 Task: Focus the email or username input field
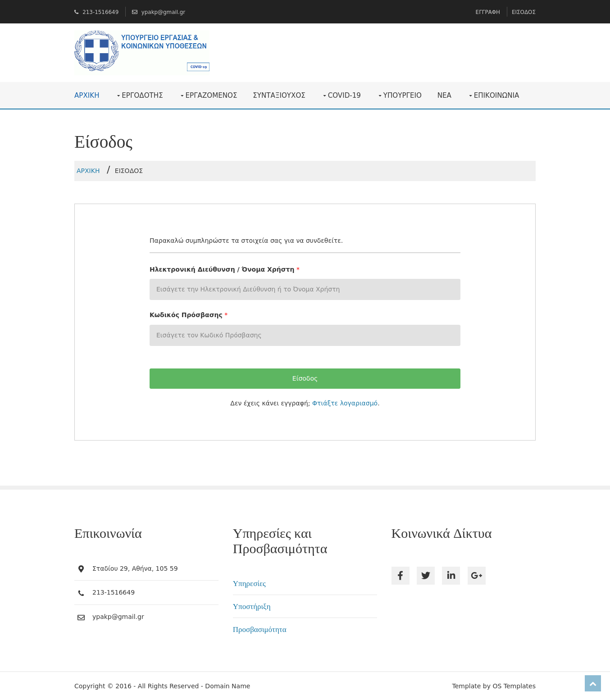pos(305,289)
